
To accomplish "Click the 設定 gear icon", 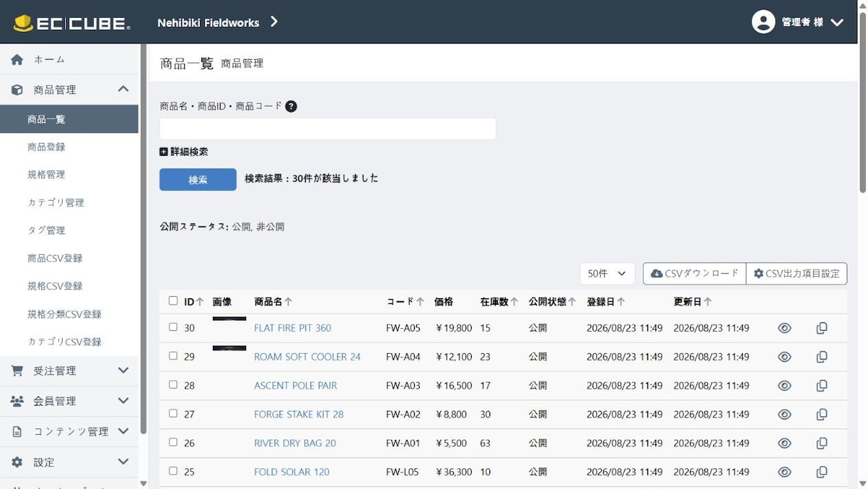I will [17, 462].
